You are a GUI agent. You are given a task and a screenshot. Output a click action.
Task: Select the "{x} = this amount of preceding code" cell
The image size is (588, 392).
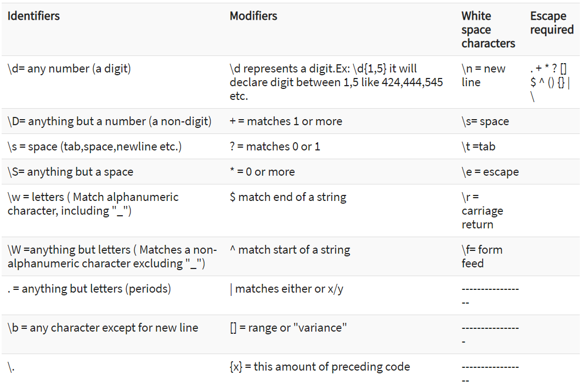pyautogui.click(x=320, y=367)
